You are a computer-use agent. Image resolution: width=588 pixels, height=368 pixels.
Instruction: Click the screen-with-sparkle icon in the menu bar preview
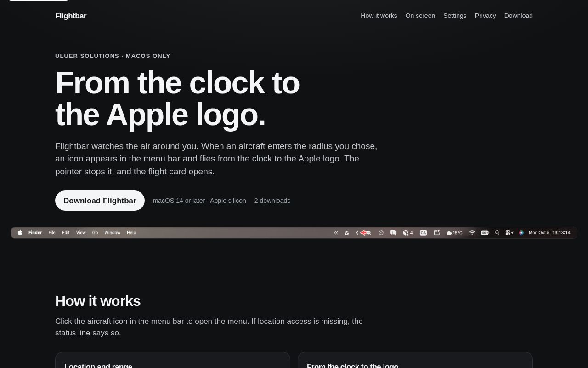437,233
